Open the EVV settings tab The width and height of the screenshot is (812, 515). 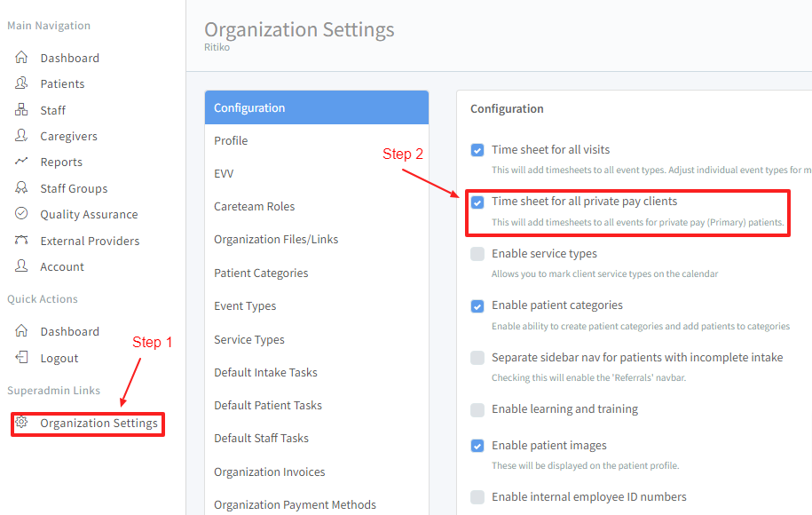pyautogui.click(x=224, y=173)
